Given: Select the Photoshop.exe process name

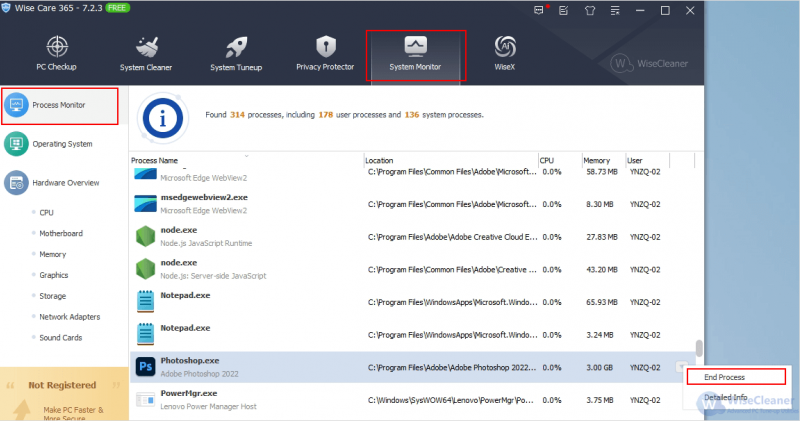Looking at the screenshot, I should (190, 360).
